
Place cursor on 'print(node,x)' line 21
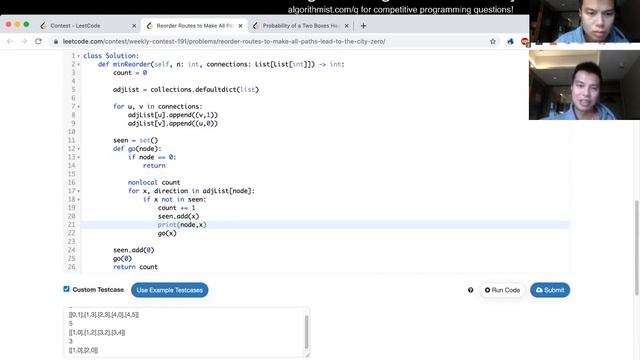(182, 225)
